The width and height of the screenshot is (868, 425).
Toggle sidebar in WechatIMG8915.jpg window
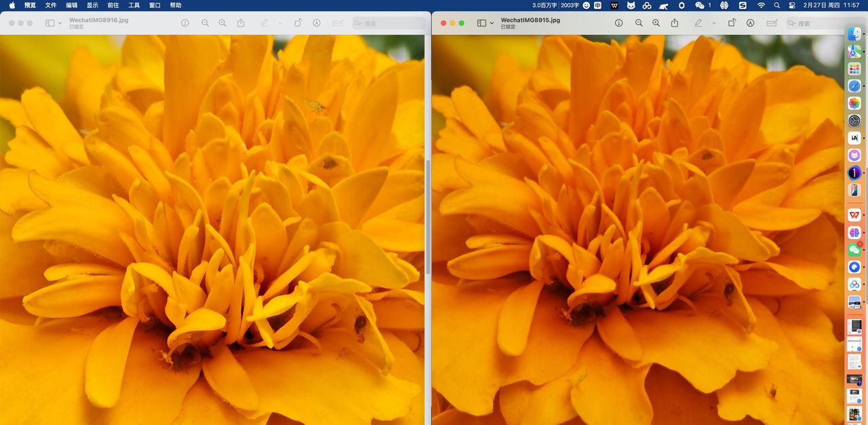pos(481,23)
